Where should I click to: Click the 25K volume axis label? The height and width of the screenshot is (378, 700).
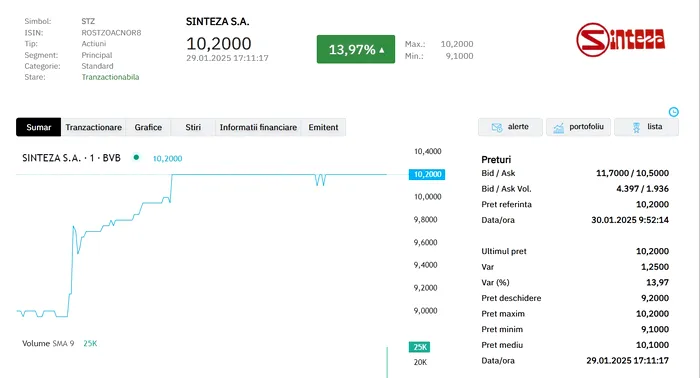point(420,347)
